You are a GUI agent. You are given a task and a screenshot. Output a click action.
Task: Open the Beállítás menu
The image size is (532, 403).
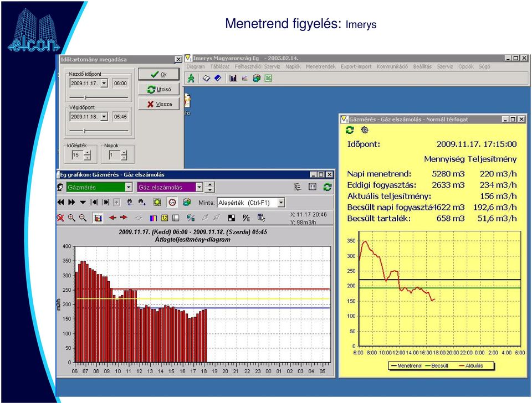tap(422, 66)
